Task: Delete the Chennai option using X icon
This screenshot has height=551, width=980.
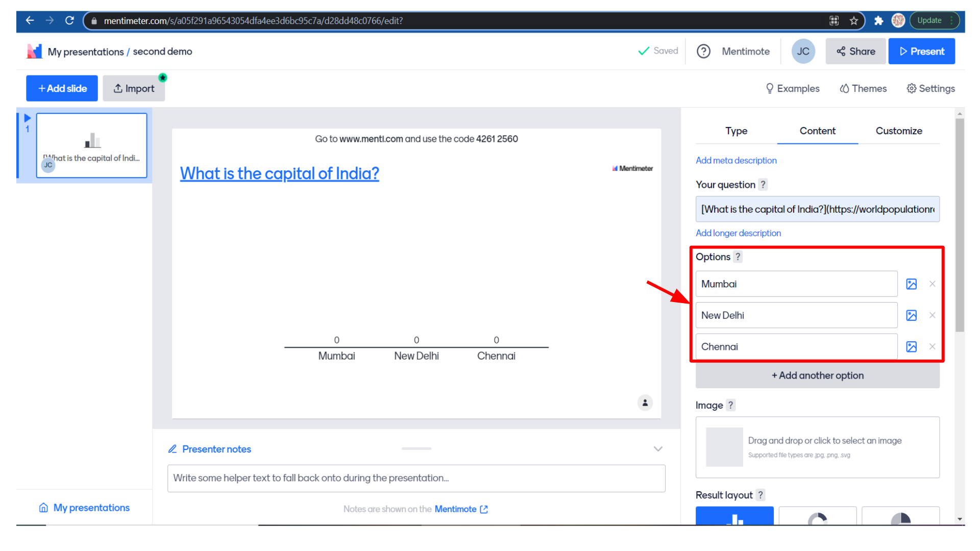Action: coord(932,347)
